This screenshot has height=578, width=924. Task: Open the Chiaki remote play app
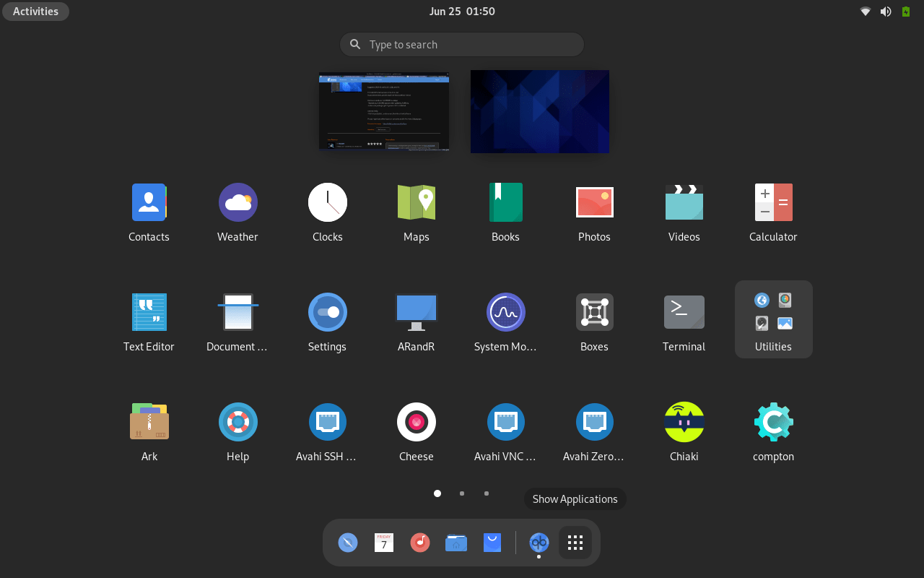coord(684,421)
